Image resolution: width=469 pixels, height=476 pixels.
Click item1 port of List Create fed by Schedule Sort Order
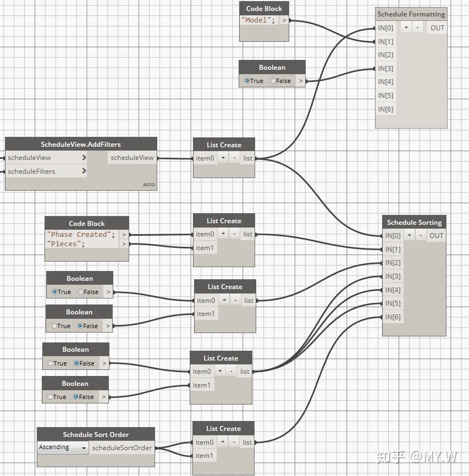[204, 455]
